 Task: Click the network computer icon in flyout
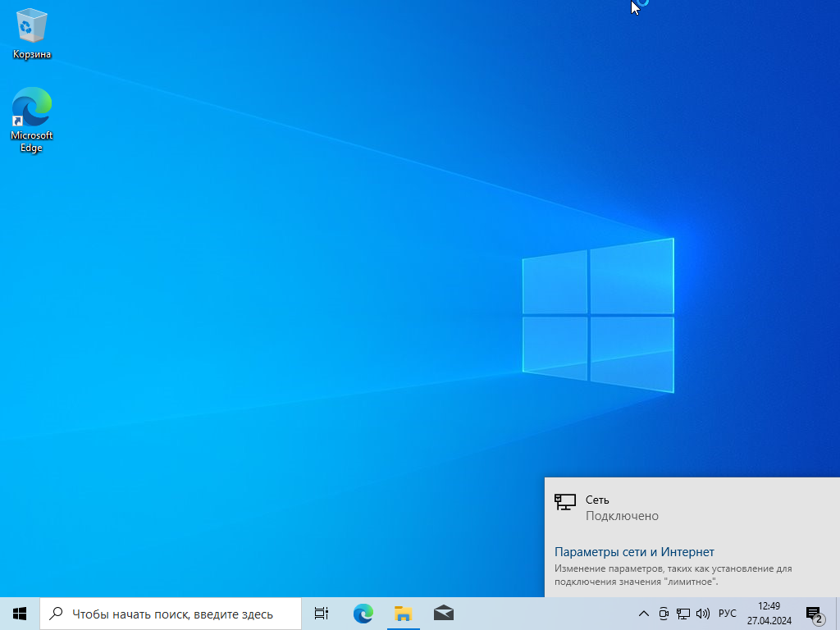(x=564, y=502)
